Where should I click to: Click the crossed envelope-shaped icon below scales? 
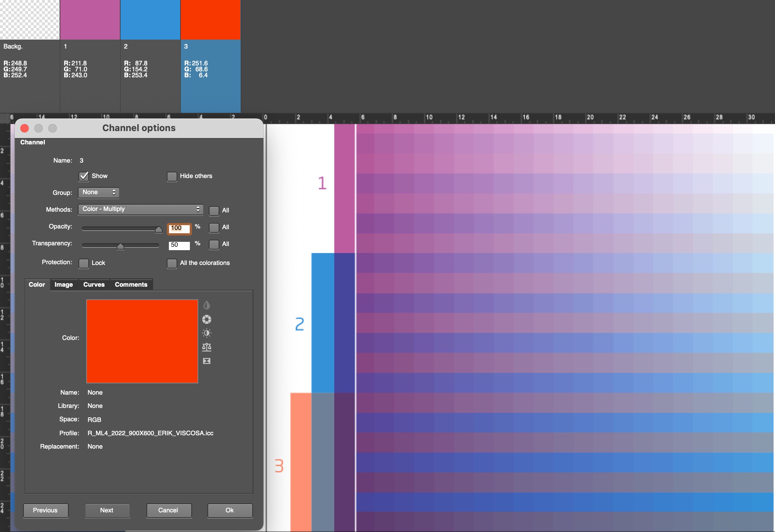pyautogui.click(x=207, y=361)
